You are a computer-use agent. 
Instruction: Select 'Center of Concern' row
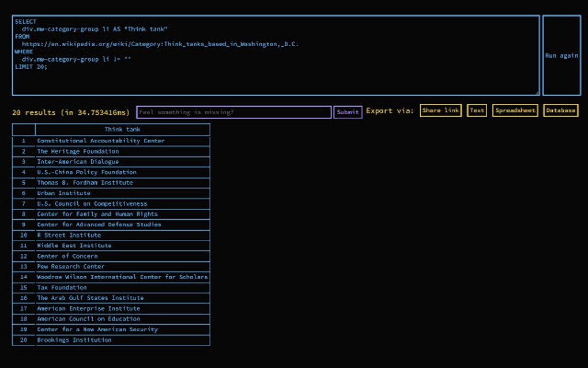click(111, 256)
